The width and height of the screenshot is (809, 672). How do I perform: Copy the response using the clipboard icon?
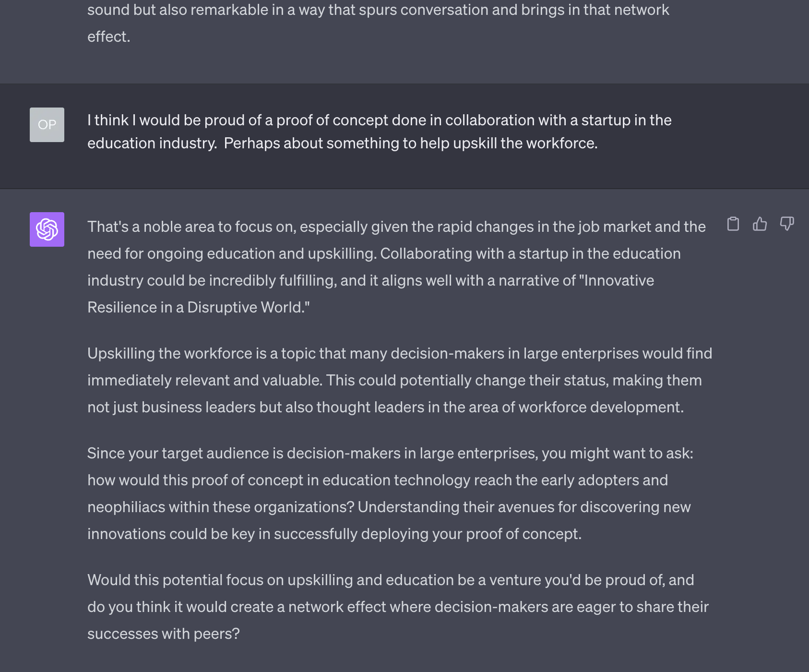733,224
